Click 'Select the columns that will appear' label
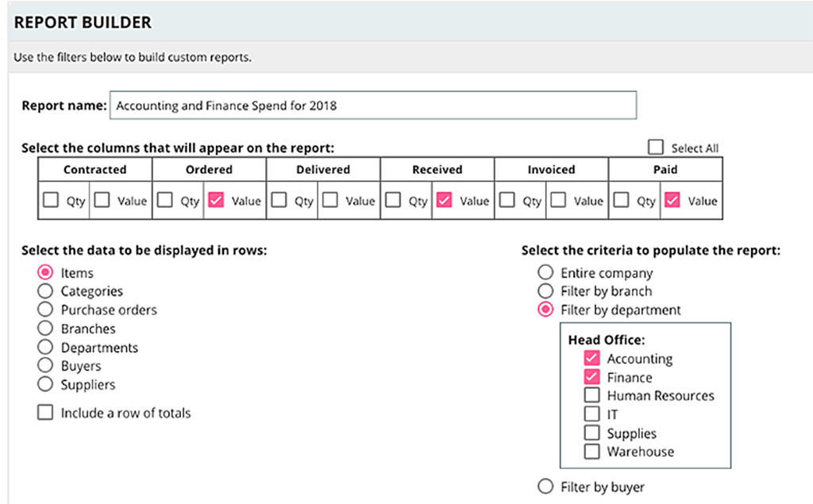 point(178,148)
